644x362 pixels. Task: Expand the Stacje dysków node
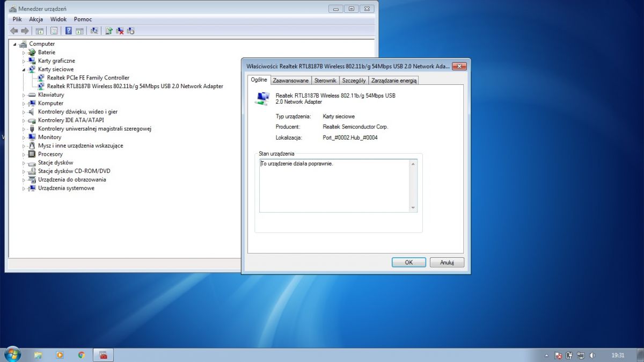click(x=24, y=163)
